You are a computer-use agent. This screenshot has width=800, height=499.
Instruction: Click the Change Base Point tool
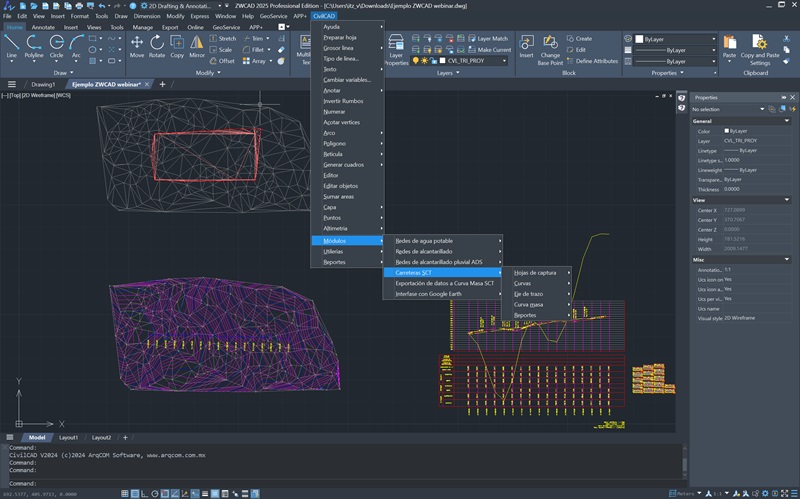tap(550, 50)
